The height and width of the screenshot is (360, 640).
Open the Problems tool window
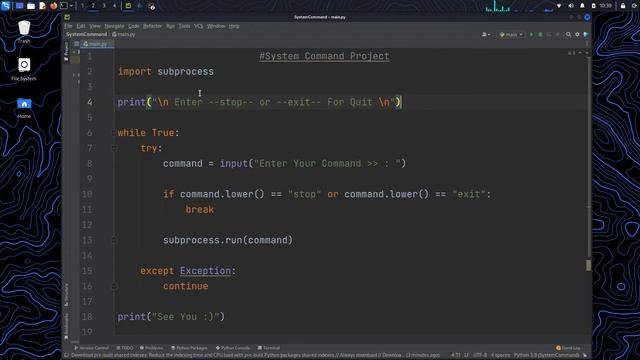tap(151, 348)
